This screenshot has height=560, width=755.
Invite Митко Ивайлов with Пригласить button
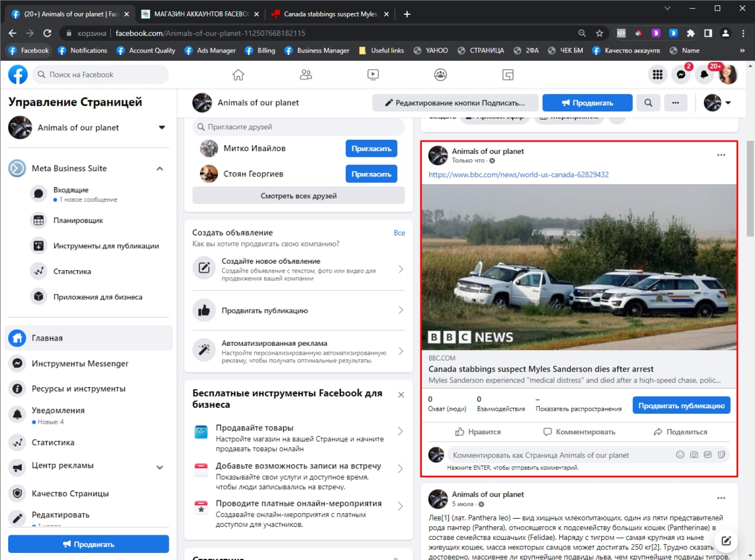(372, 149)
